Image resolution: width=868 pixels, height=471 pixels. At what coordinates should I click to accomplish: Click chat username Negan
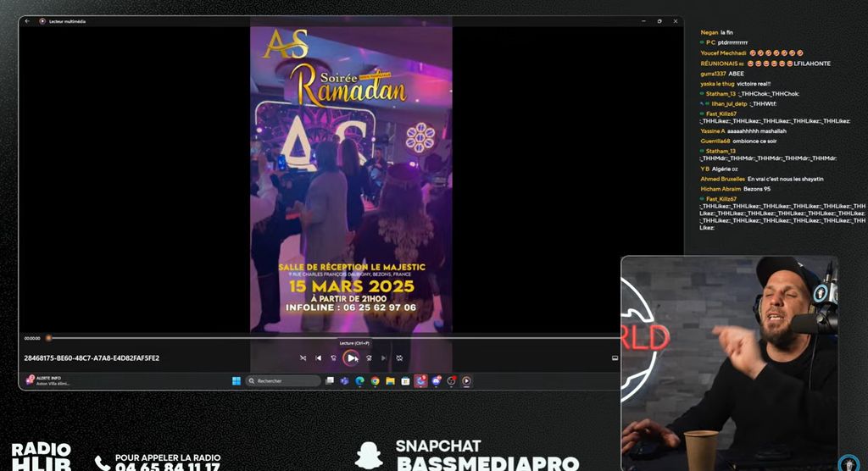click(709, 33)
